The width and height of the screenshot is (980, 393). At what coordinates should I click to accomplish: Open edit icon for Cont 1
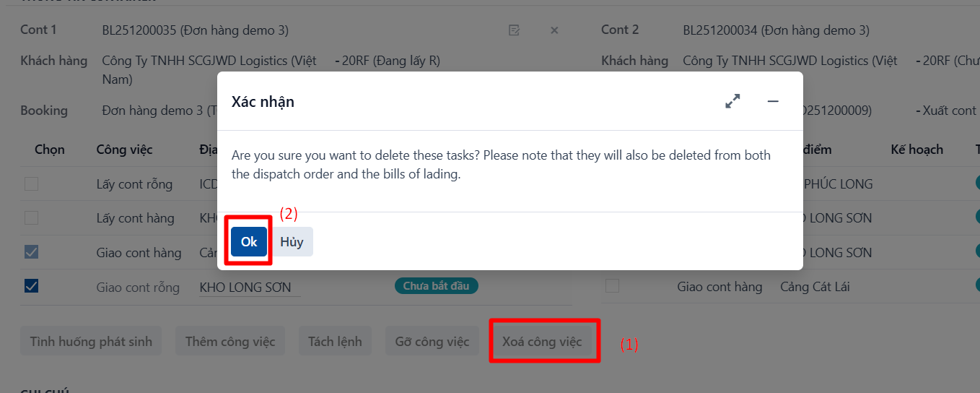click(x=514, y=30)
